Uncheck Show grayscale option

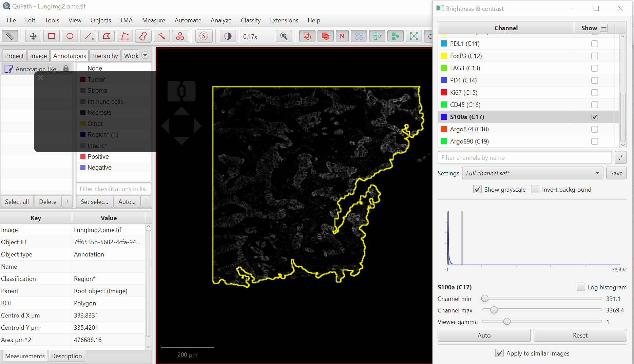[477, 189]
